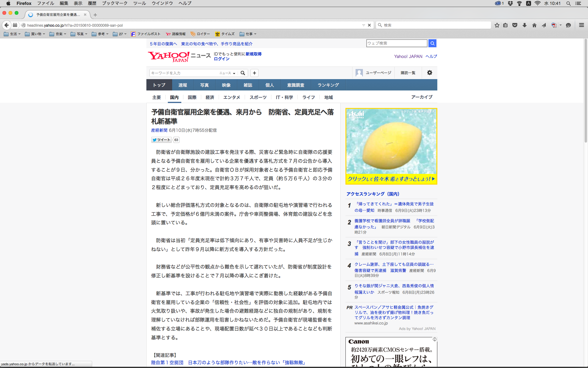Viewport: 588px width, 368px height.
Task: Expand the ニュース search scope dropdown
Action: click(227, 73)
